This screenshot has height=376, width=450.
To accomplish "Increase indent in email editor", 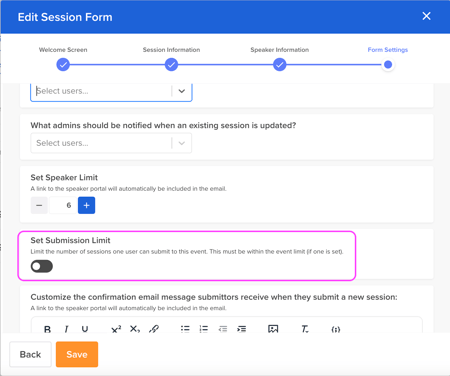I will (241, 329).
